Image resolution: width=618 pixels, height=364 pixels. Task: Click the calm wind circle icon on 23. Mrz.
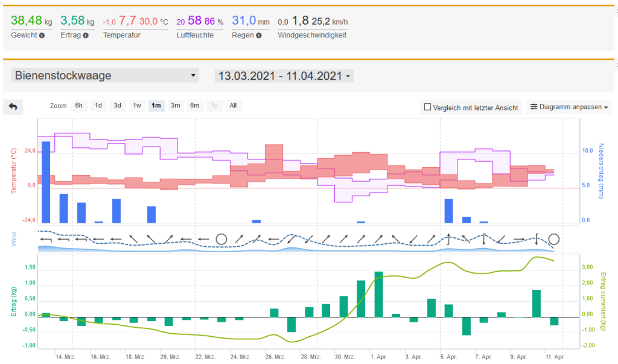pos(221,239)
